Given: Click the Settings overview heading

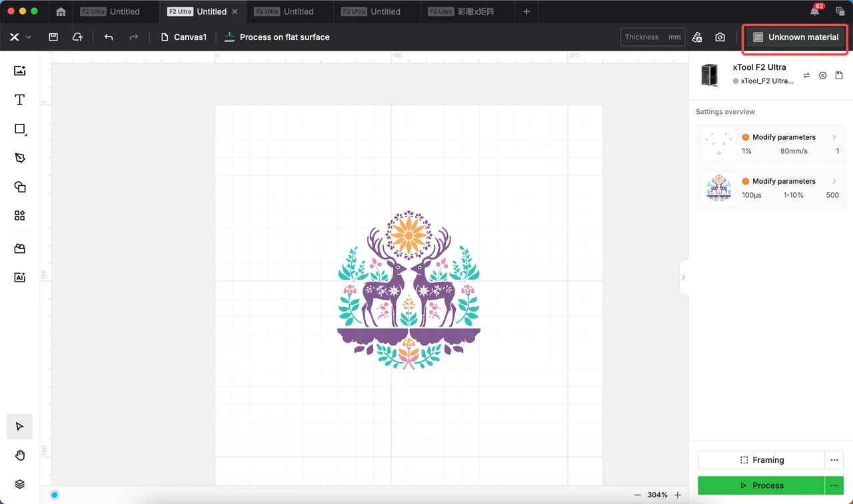Looking at the screenshot, I should pos(725,112).
